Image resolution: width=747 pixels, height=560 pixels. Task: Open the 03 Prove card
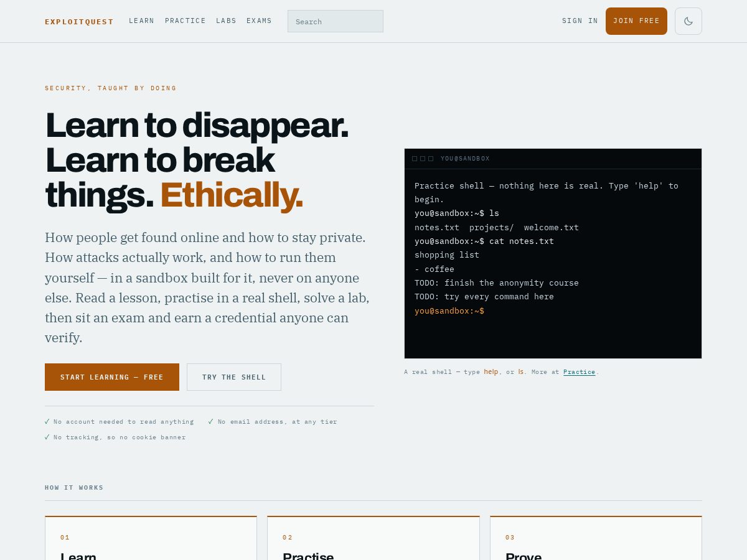pos(596,538)
